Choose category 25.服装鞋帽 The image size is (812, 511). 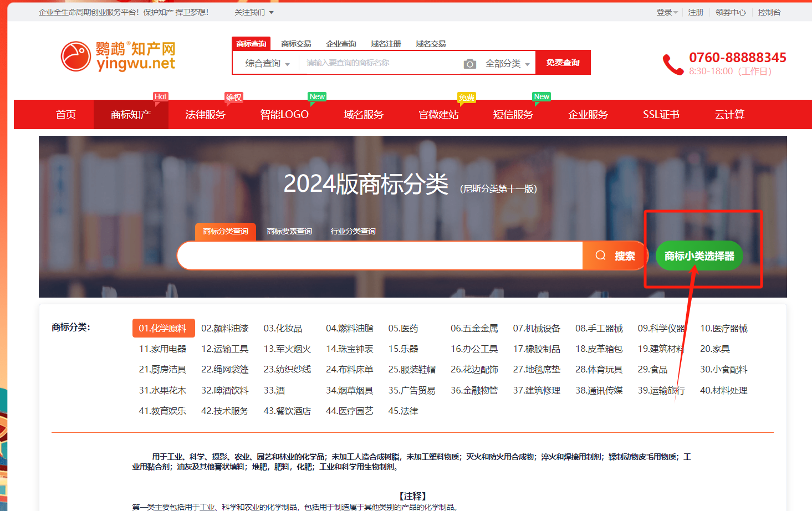coord(412,369)
